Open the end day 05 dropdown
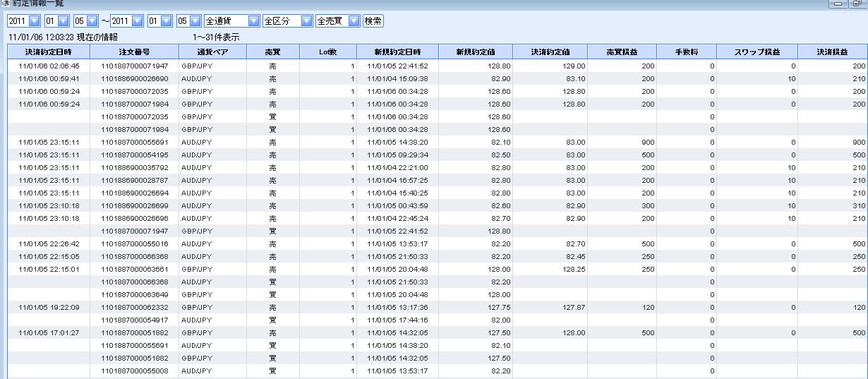Screen dimensions: 868x379 (x=189, y=21)
